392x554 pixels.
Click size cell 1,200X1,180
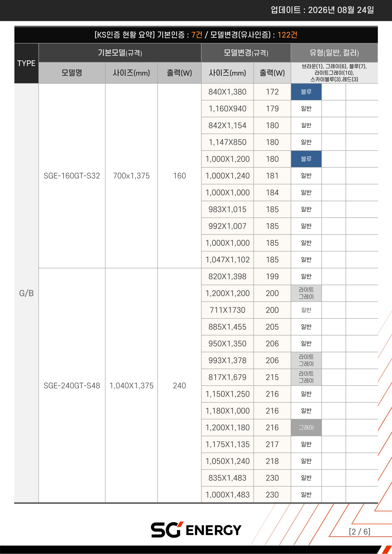coord(227,428)
